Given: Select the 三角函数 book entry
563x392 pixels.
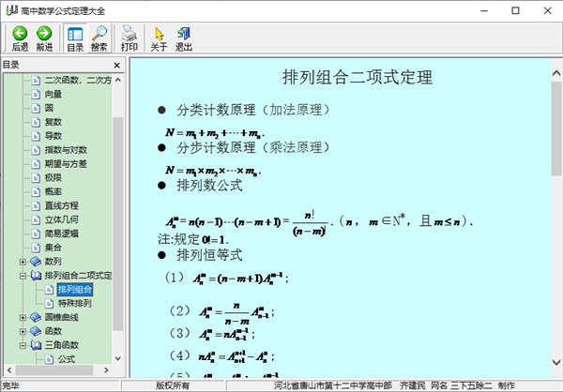Looking at the screenshot, I should (61, 345).
